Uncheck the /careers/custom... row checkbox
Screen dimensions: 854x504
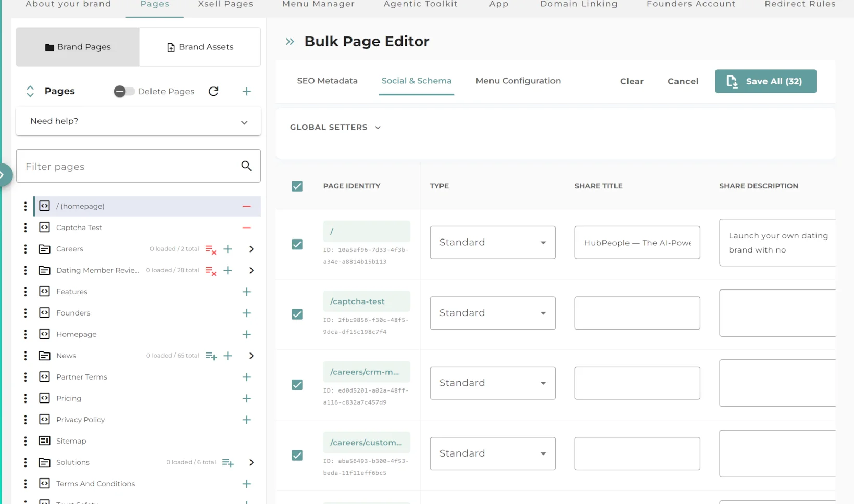point(297,455)
